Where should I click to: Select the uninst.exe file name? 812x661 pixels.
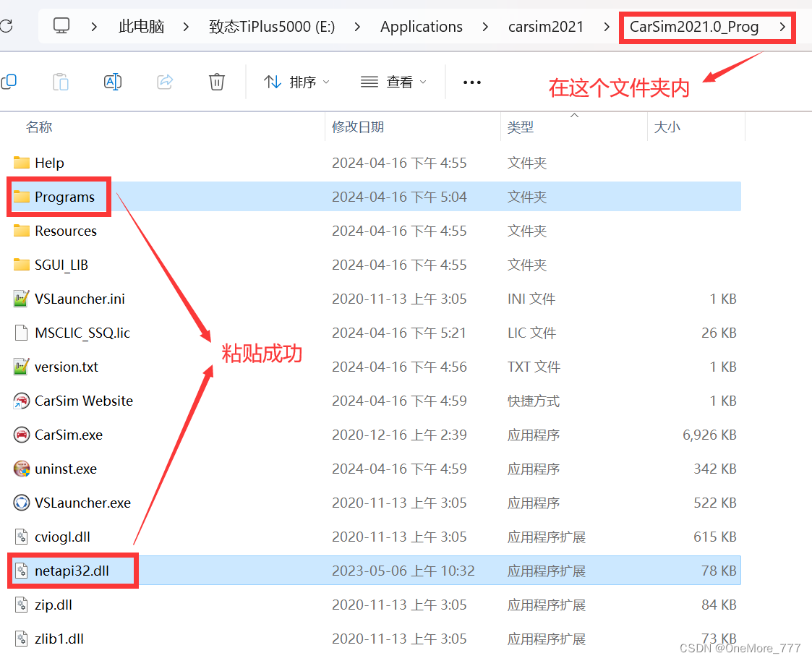click(x=66, y=469)
